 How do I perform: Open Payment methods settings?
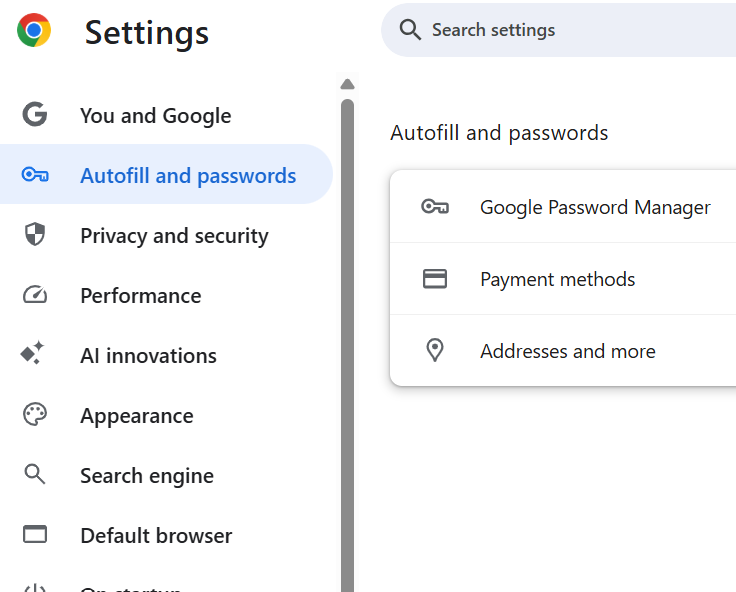[x=557, y=279]
